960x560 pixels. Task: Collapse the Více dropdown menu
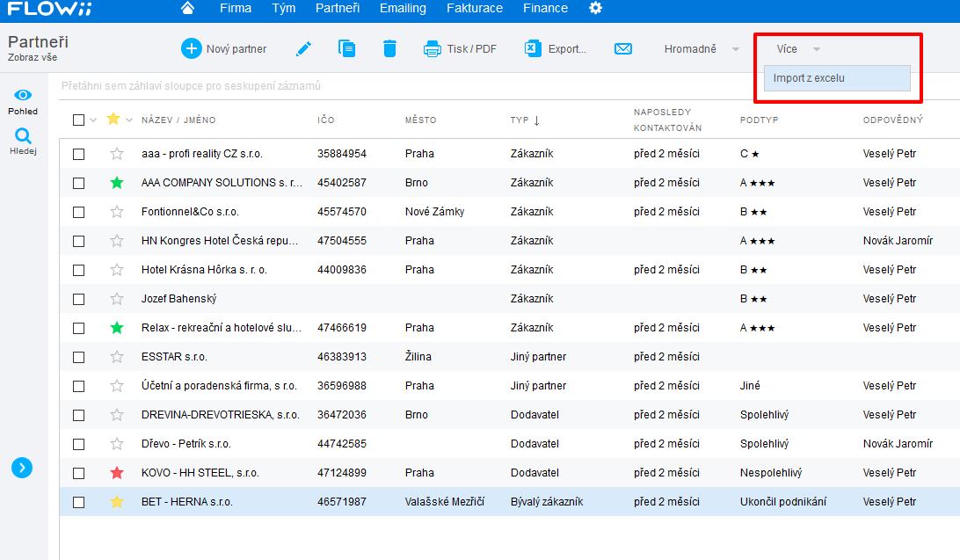pyautogui.click(x=797, y=49)
